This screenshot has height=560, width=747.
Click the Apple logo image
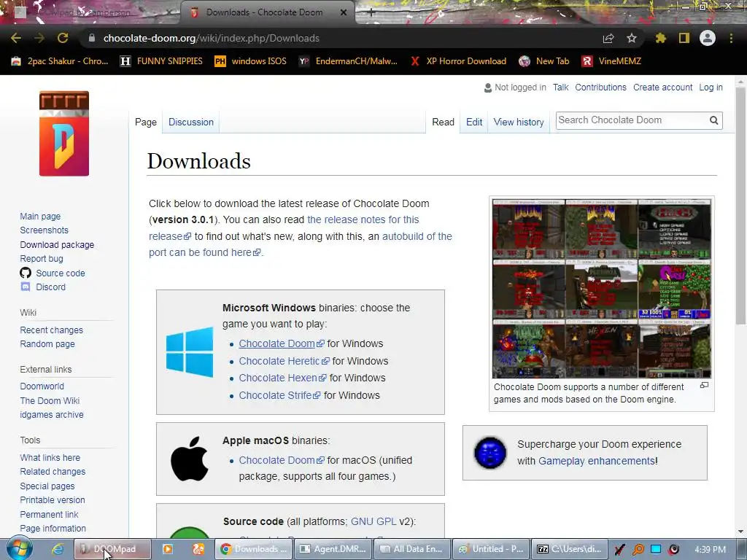click(190, 459)
